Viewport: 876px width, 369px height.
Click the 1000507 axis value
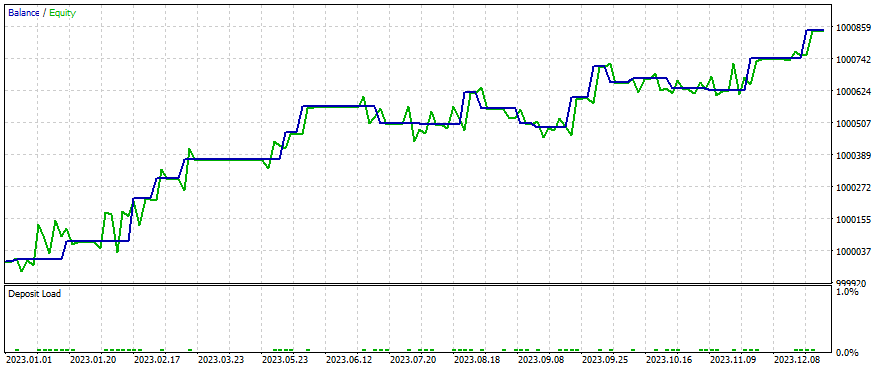(853, 123)
